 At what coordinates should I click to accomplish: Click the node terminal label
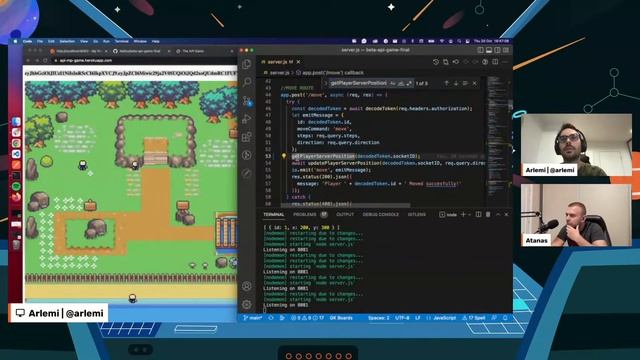(x=448, y=214)
